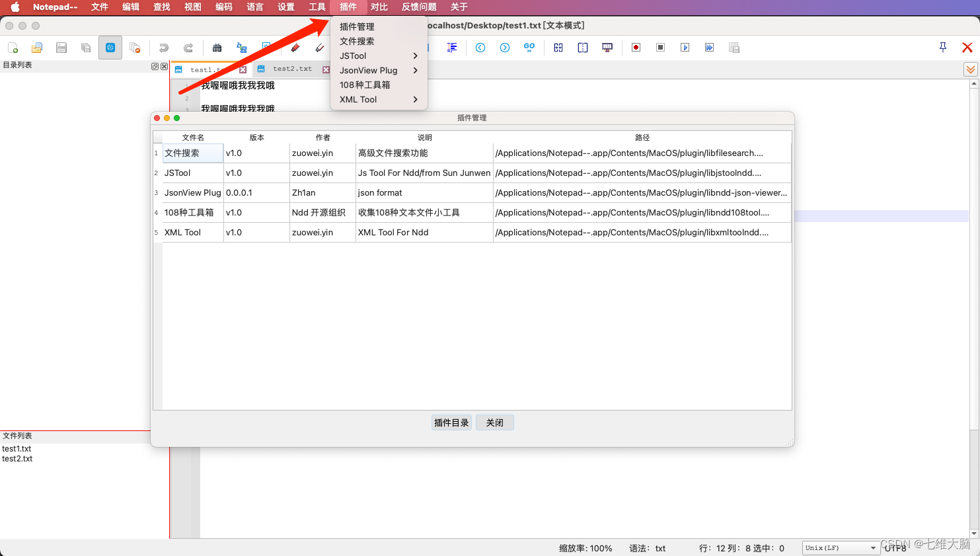Expand the JsonView Plug submenu

coord(379,70)
